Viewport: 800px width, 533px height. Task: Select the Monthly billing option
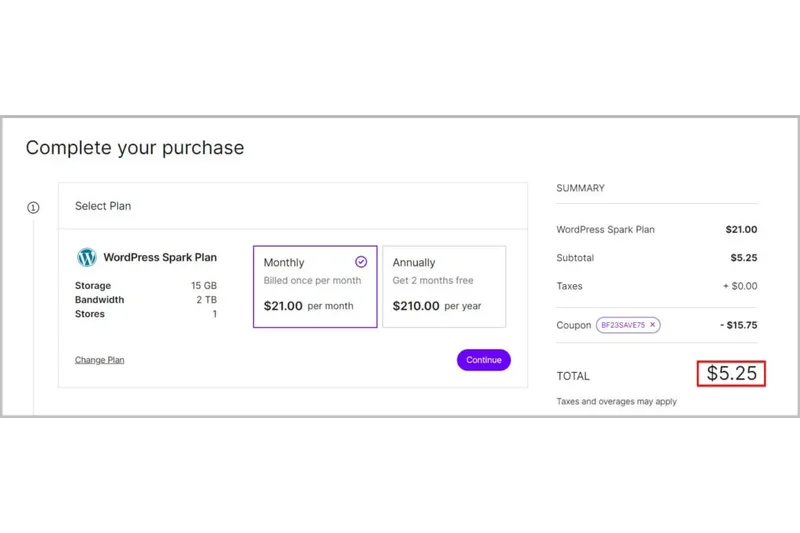pos(314,286)
